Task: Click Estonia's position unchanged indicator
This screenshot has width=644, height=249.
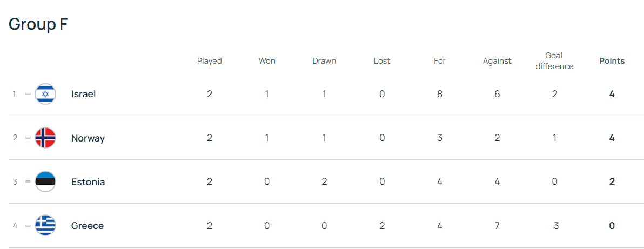Action: click(x=28, y=182)
